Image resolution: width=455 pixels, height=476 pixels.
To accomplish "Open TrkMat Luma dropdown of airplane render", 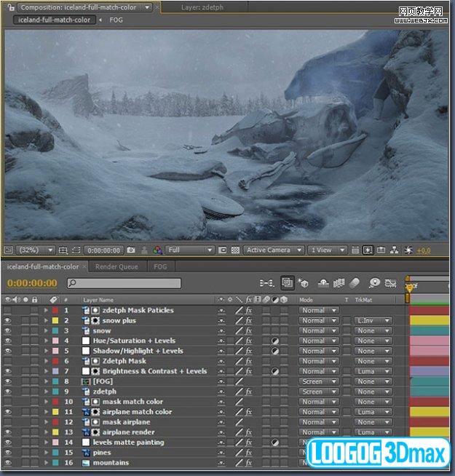I will (x=373, y=432).
